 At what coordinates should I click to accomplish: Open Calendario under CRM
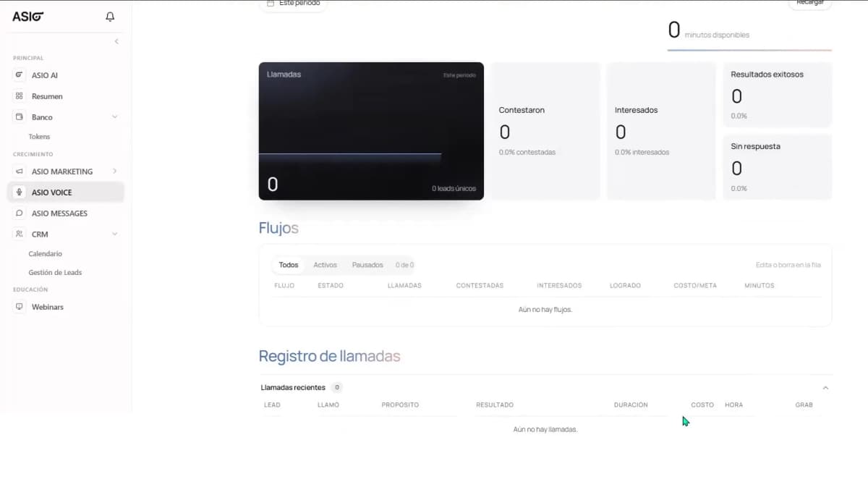click(x=45, y=254)
